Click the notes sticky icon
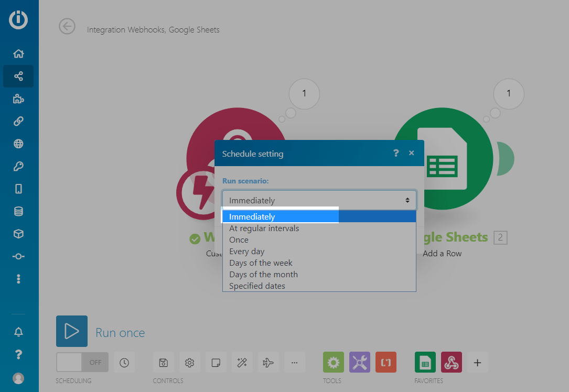This screenshot has height=392, width=569. point(216,362)
